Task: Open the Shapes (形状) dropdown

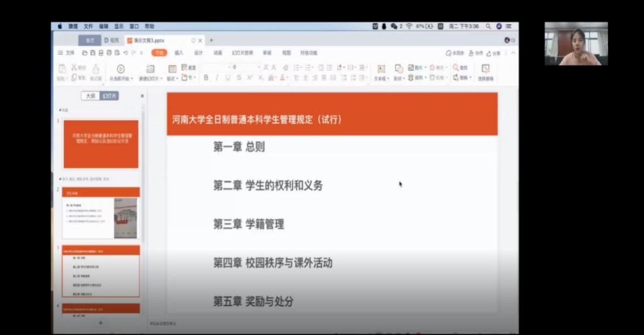Action: [x=399, y=79]
